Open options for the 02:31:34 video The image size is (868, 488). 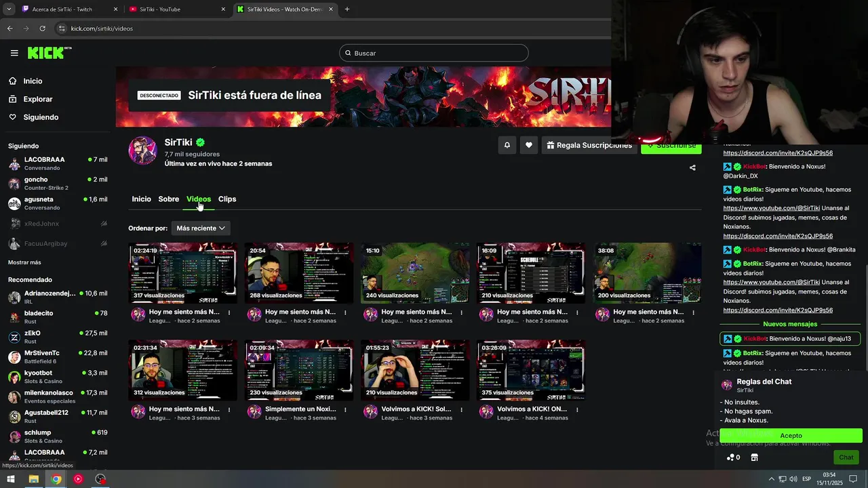229,409
